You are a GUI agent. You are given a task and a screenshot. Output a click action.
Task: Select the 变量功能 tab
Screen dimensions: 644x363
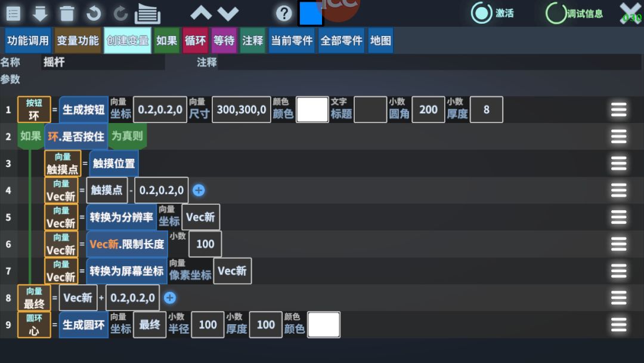tap(78, 41)
